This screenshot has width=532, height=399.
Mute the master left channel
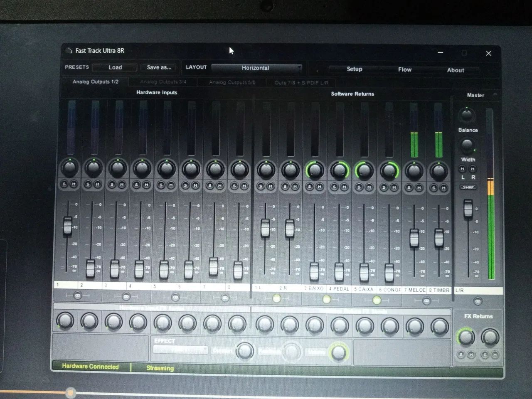click(462, 169)
